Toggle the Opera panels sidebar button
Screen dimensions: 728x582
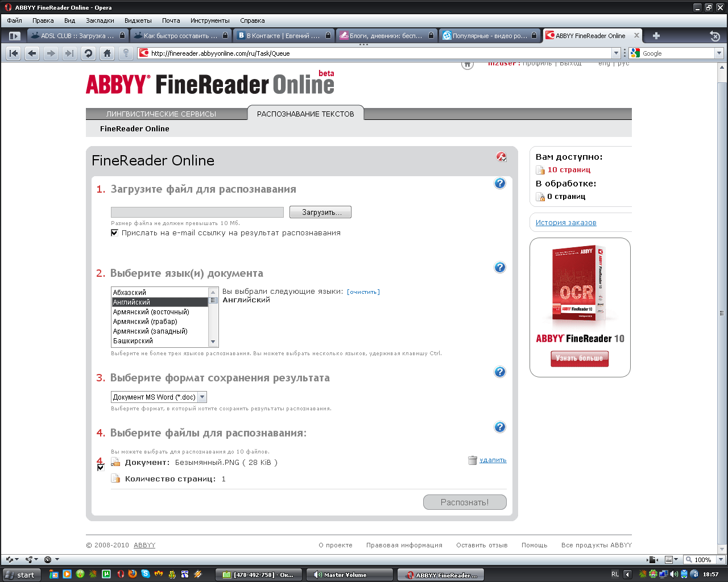tap(15, 36)
